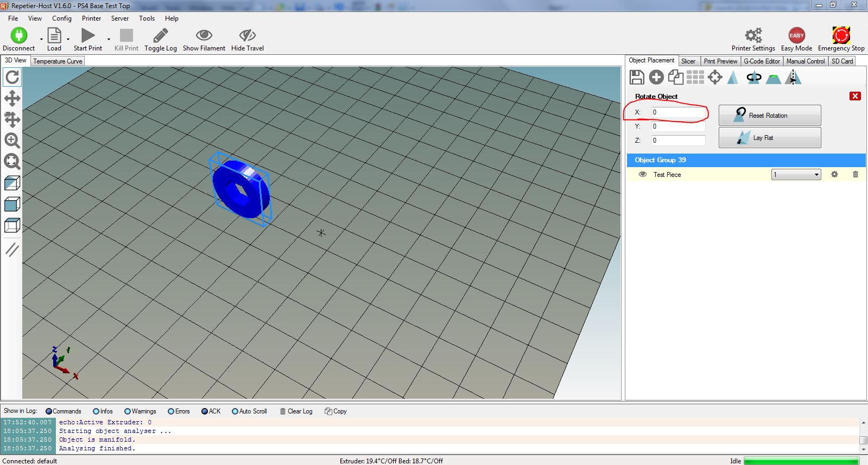Click the Add Object plus icon

point(656,78)
